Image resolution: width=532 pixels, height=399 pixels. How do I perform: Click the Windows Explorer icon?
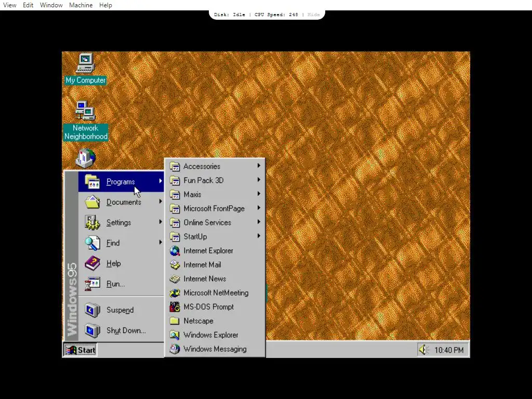pos(175,335)
